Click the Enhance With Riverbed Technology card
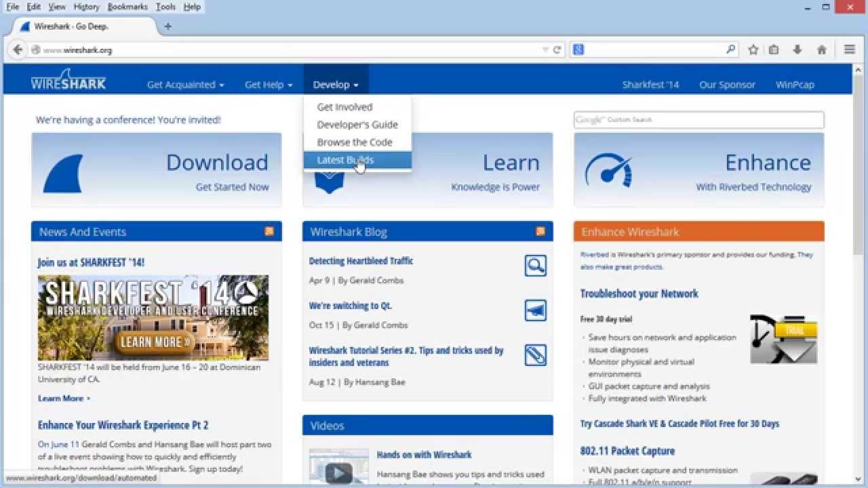The width and height of the screenshot is (868, 488). (x=699, y=169)
